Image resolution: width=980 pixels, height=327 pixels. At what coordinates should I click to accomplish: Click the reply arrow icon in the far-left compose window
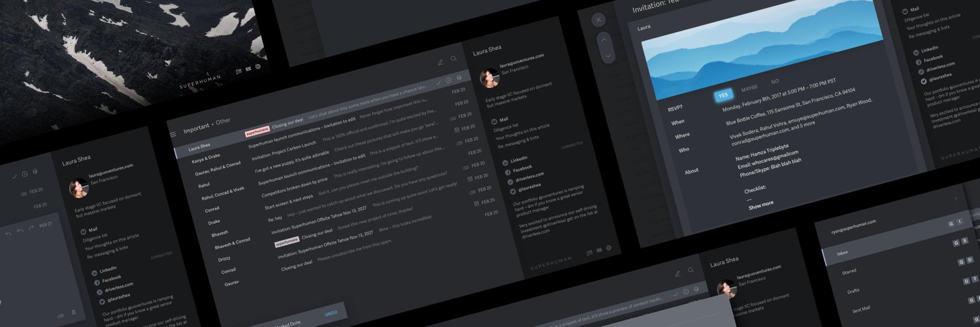pos(9,233)
